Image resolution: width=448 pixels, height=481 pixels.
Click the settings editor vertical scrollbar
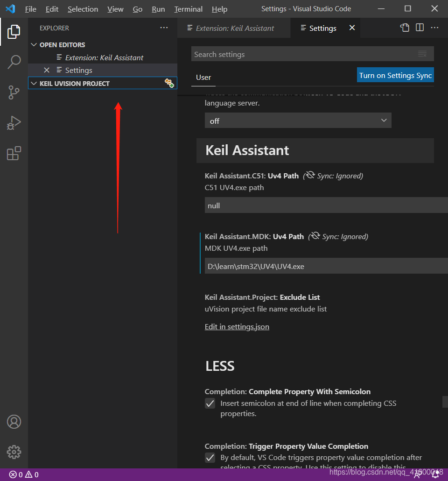[x=445, y=402]
